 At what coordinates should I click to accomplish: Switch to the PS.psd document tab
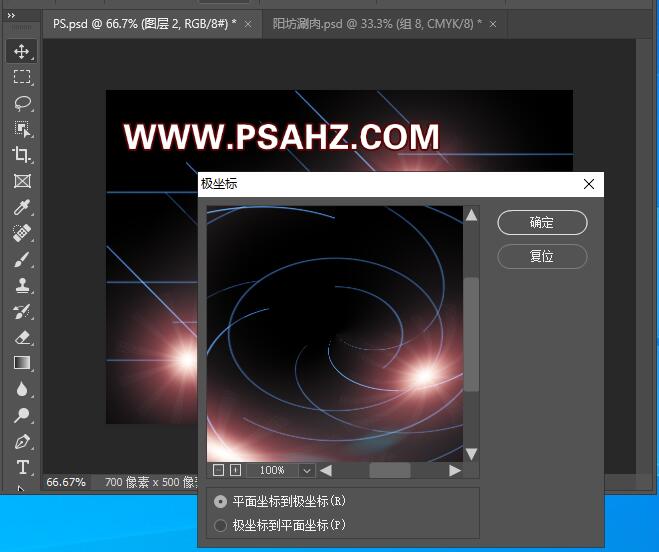coord(144,24)
